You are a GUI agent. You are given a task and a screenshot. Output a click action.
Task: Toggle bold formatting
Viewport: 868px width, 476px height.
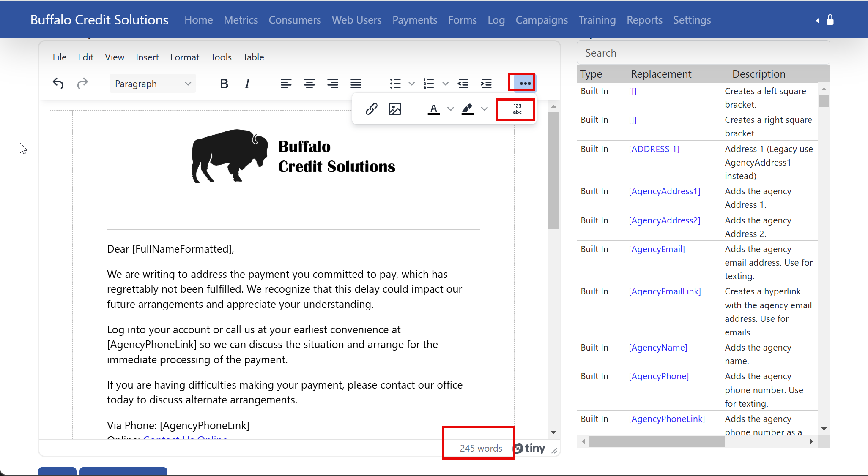(224, 84)
